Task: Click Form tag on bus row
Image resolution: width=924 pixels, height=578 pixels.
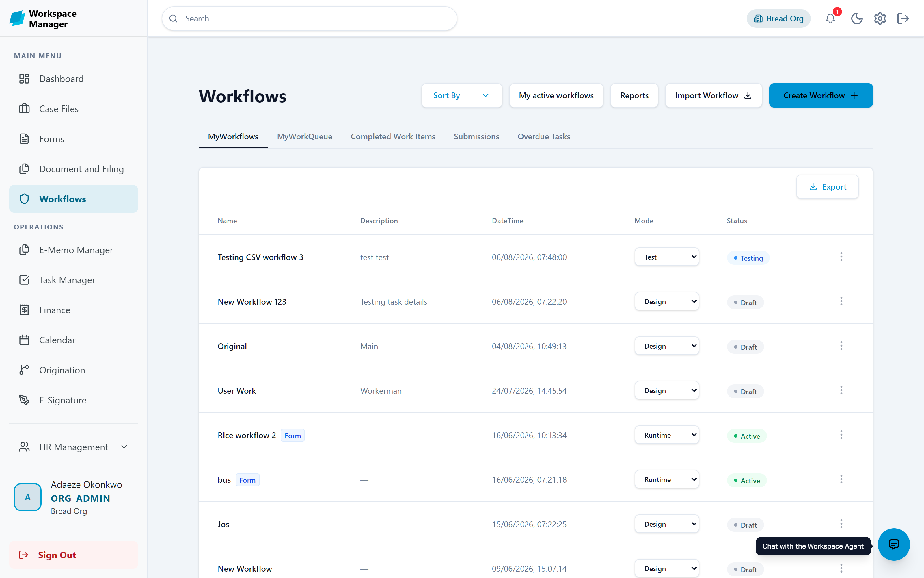Action: 247,480
